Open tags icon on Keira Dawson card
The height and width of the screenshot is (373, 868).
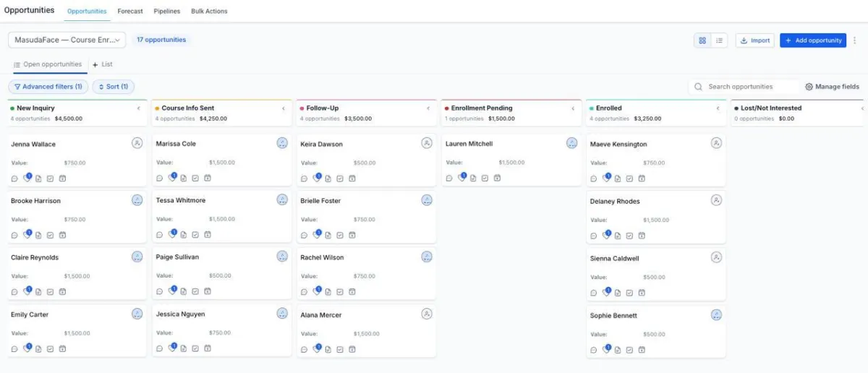pyautogui.click(x=316, y=179)
